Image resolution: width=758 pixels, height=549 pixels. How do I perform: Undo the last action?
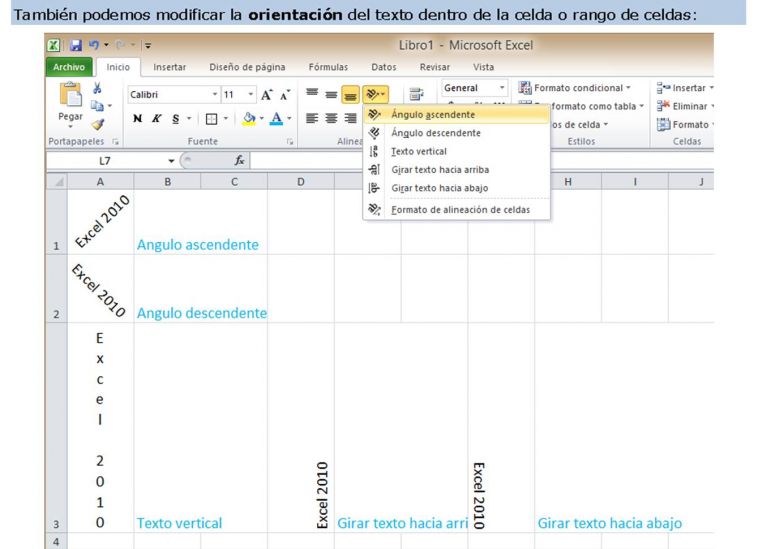point(94,45)
